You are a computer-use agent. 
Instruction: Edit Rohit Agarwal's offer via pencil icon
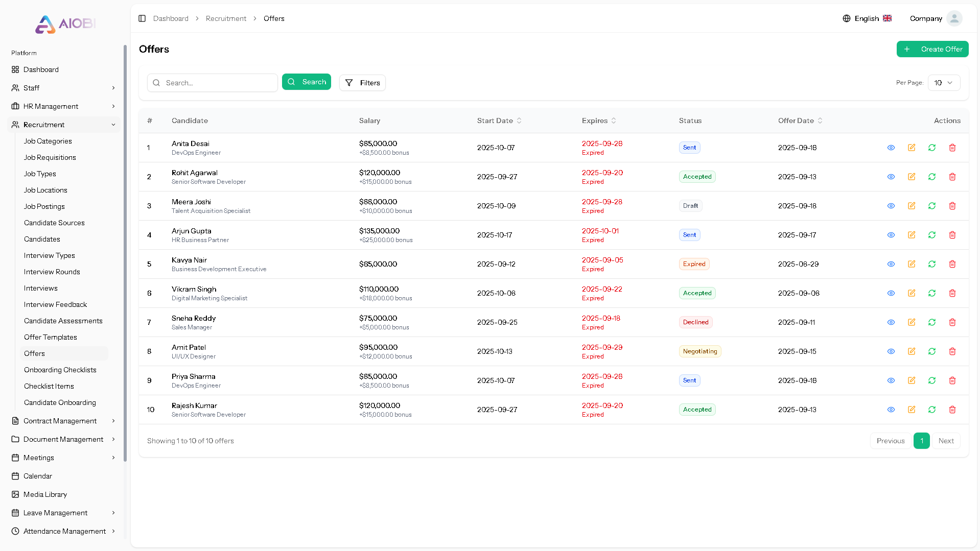coord(911,177)
